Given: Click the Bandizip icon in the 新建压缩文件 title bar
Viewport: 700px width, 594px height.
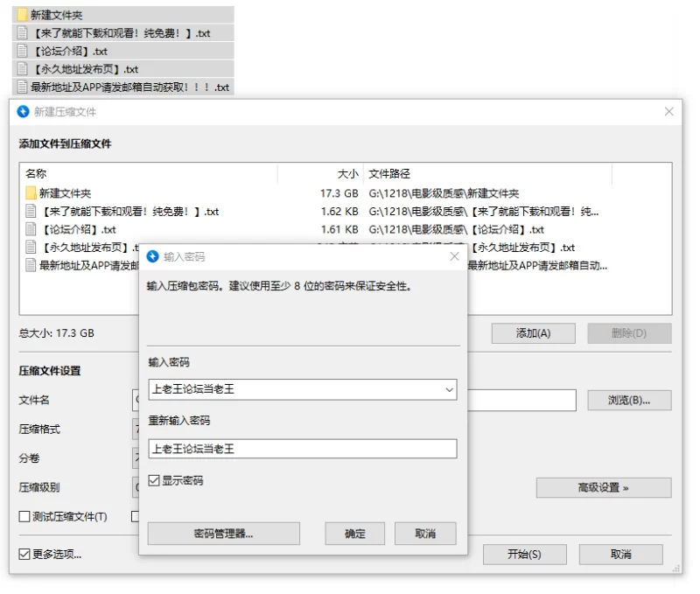Looking at the screenshot, I should 23,112.
